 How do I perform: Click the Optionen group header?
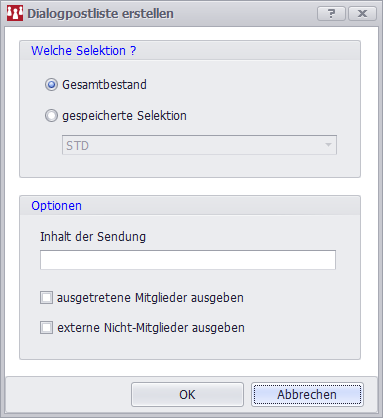point(56,206)
